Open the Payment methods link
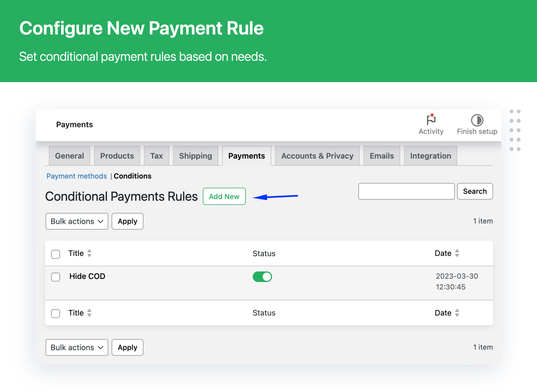The image size is (537, 392). pos(76,176)
